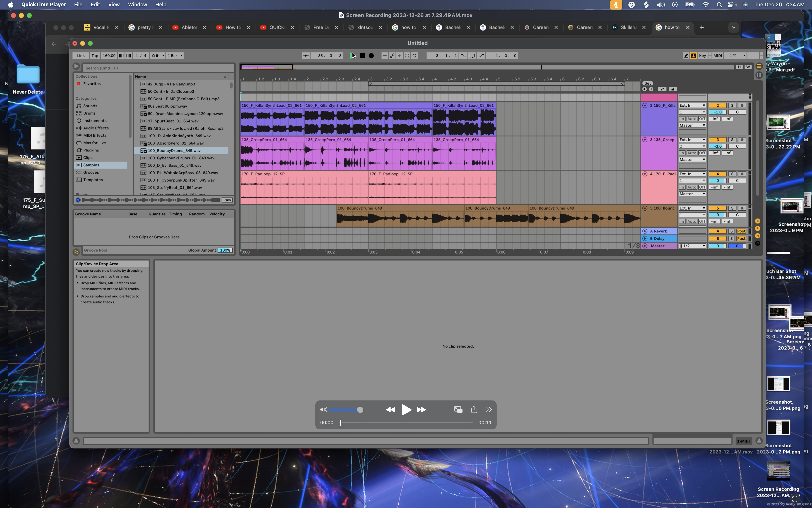
Task: Click the Info view triangle at bottom left
Action: coord(76,441)
